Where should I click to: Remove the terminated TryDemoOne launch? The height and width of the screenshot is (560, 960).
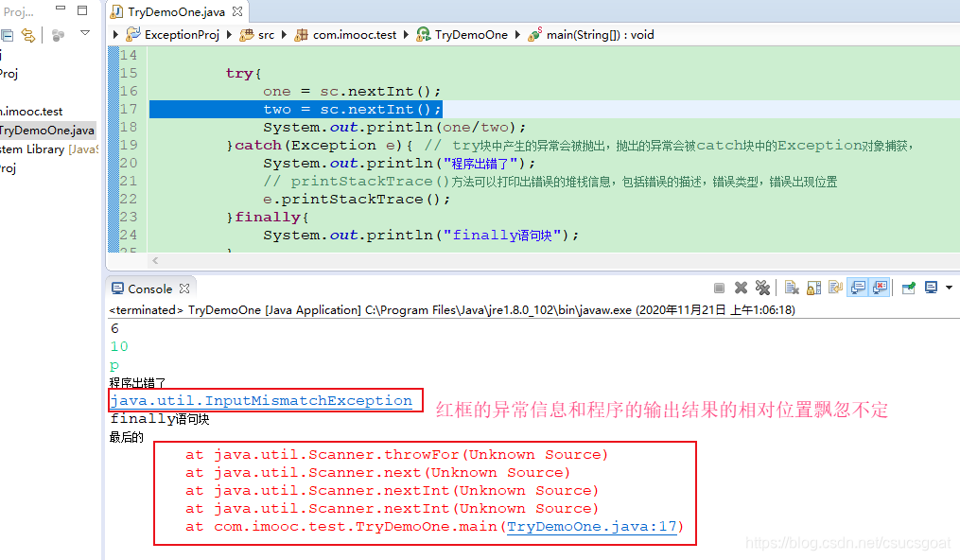[x=740, y=288]
